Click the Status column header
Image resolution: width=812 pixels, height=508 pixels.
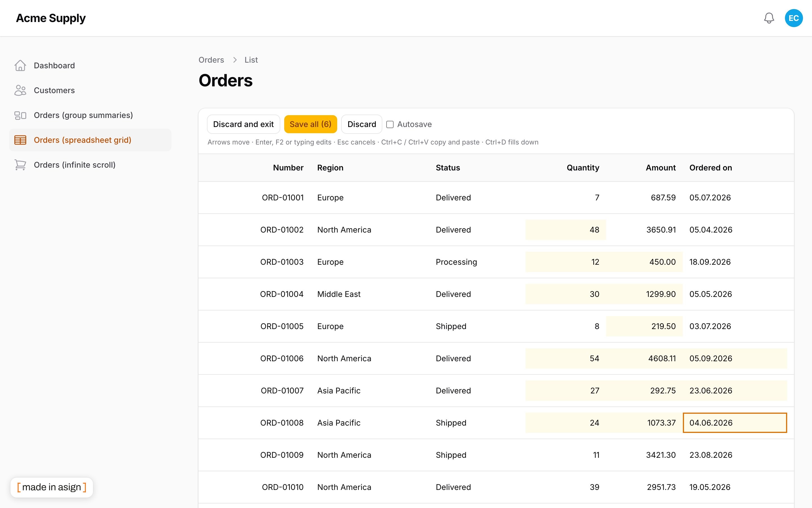448,168
